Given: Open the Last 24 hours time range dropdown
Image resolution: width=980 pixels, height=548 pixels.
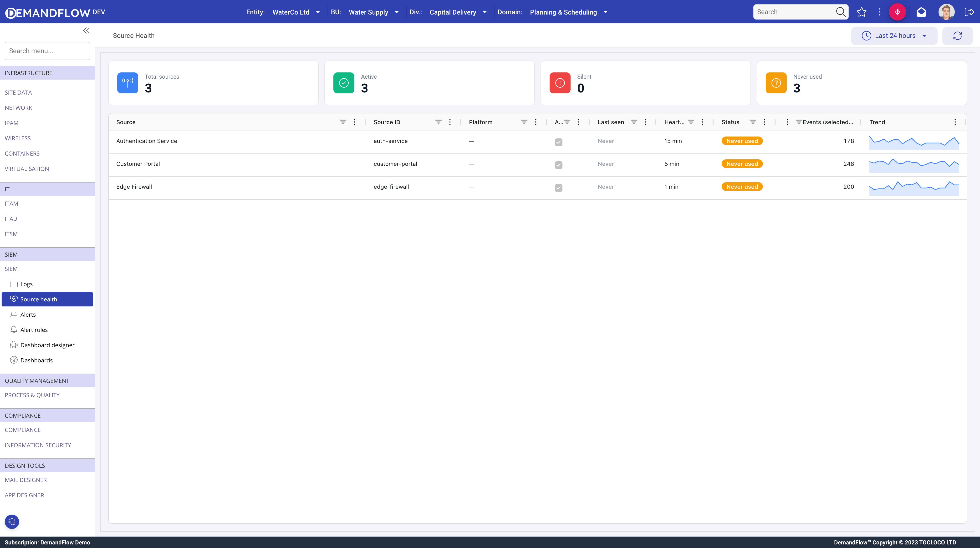Looking at the screenshot, I should [894, 35].
